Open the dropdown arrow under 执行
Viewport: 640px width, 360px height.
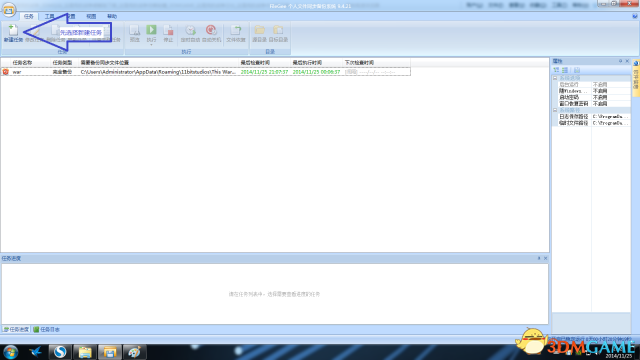tap(151, 44)
